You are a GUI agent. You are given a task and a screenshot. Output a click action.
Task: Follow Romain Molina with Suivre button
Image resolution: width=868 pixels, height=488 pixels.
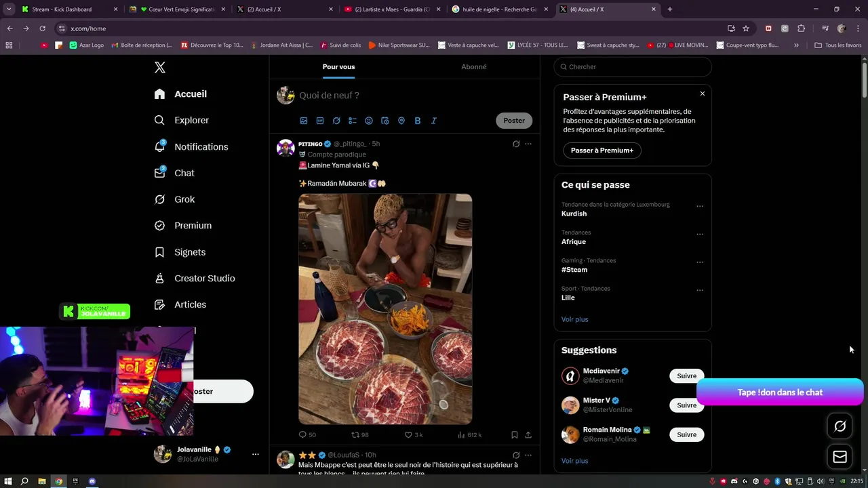point(686,434)
